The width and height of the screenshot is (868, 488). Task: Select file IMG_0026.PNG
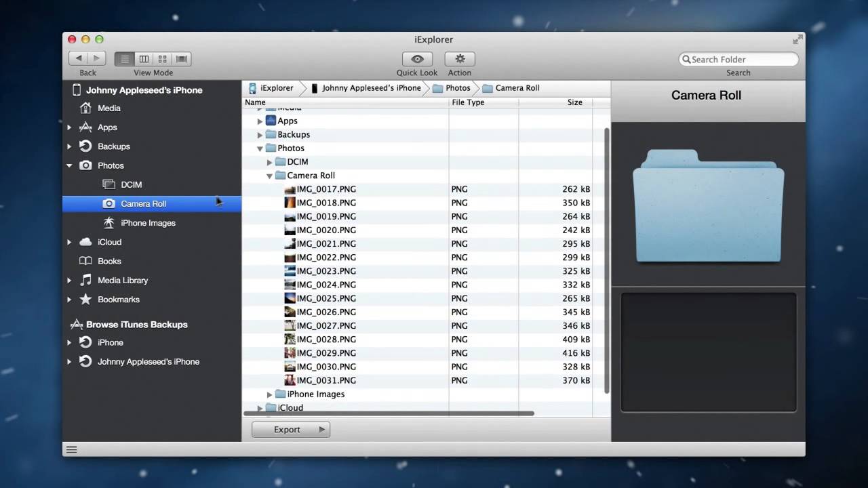click(x=326, y=312)
